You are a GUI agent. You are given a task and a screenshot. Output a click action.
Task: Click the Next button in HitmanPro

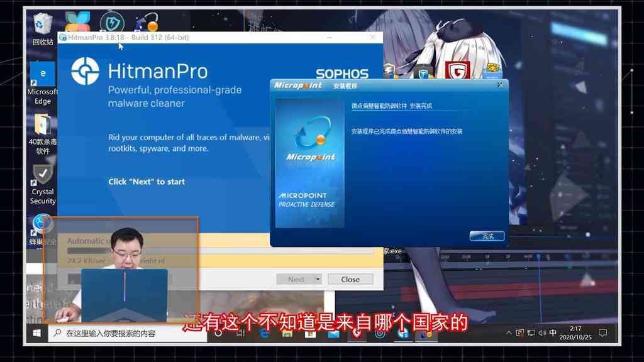[296, 279]
